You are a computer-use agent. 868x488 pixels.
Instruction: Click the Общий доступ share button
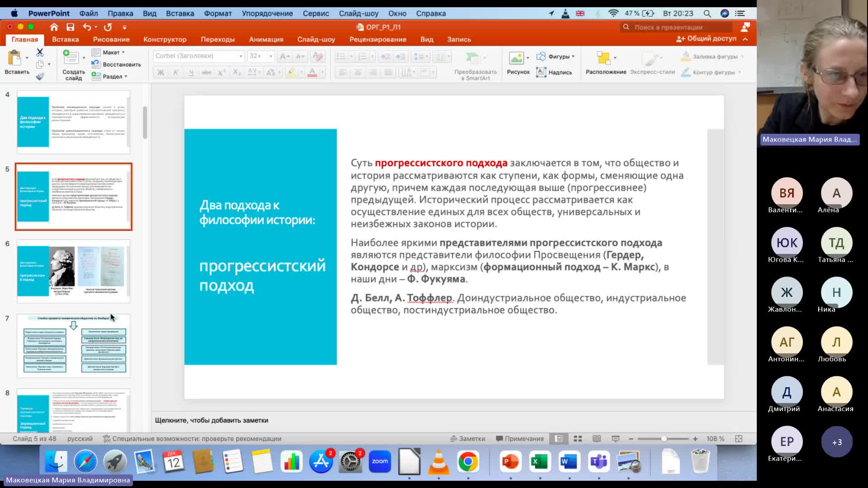[707, 39]
